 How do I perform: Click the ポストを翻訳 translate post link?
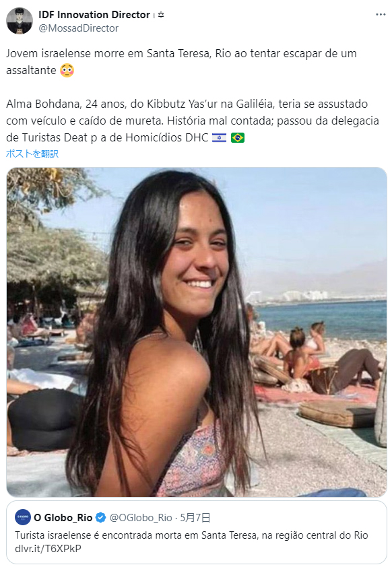pyautogui.click(x=32, y=154)
